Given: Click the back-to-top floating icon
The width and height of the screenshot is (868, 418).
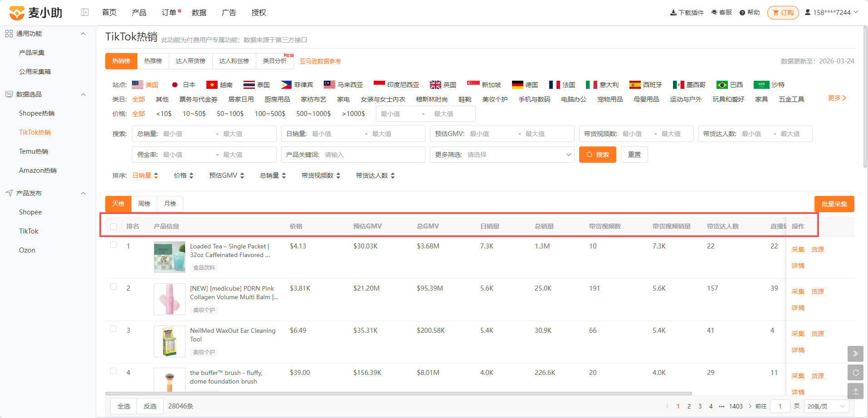Looking at the screenshot, I should pos(855,391).
